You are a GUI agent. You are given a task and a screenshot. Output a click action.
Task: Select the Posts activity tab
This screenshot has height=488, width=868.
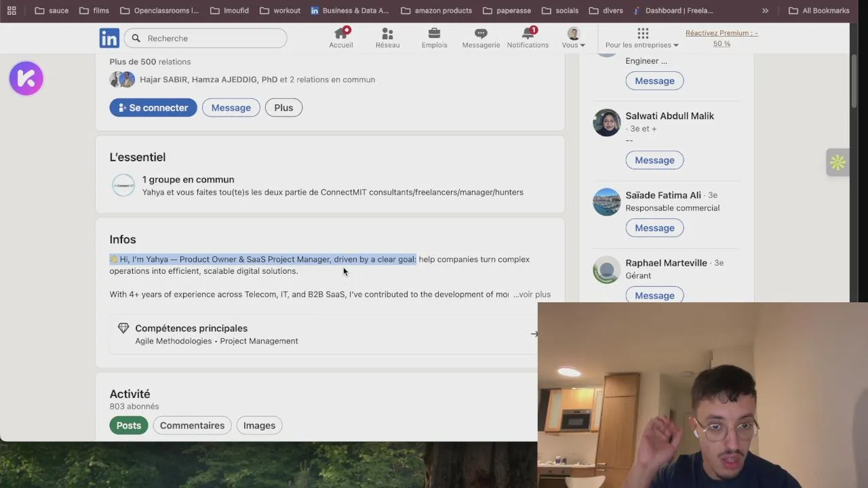129,426
